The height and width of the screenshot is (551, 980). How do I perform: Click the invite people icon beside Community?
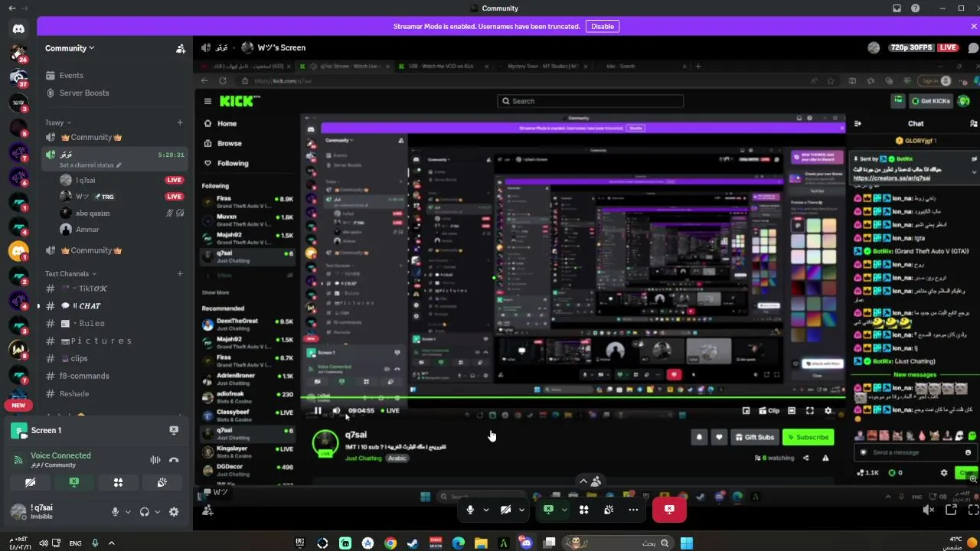point(181,48)
